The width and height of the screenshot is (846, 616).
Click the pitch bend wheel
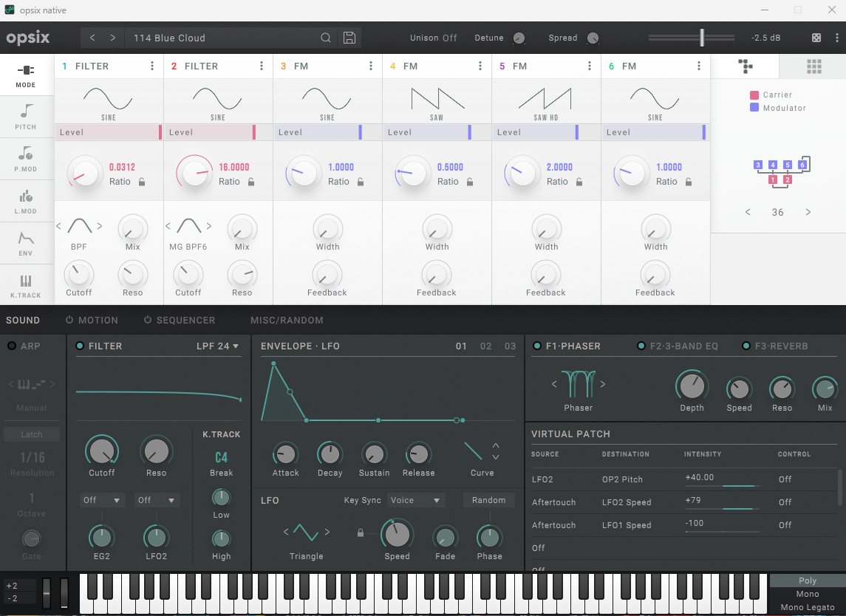click(47, 593)
